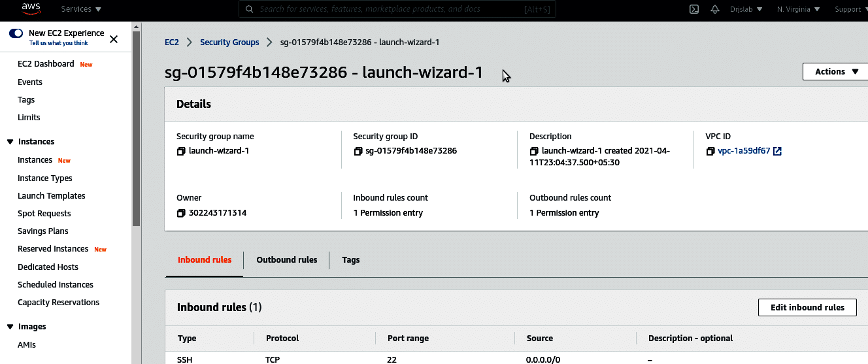Image resolution: width=868 pixels, height=364 pixels.
Task: Open Savings Plans in sidebar
Action: click(43, 231)
